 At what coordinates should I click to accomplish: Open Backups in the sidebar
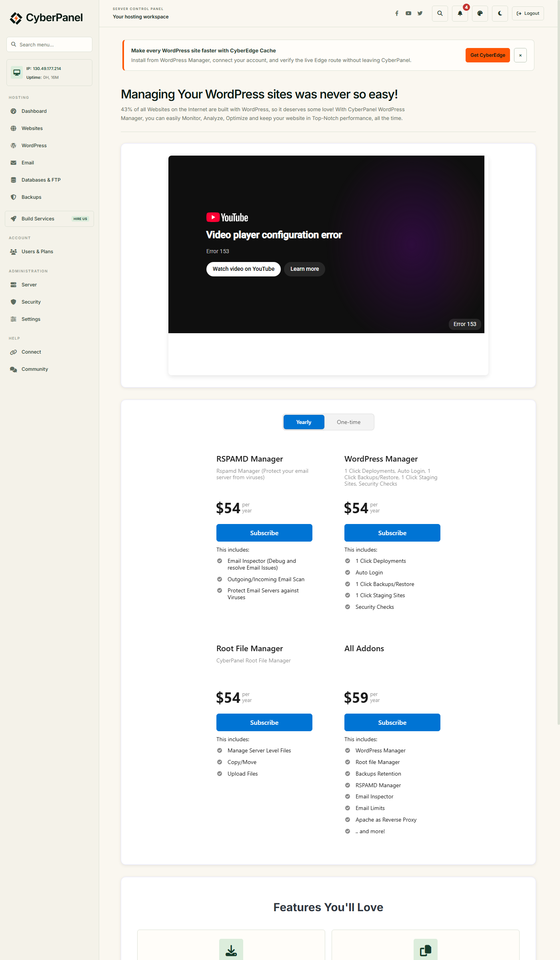[49, 197]
